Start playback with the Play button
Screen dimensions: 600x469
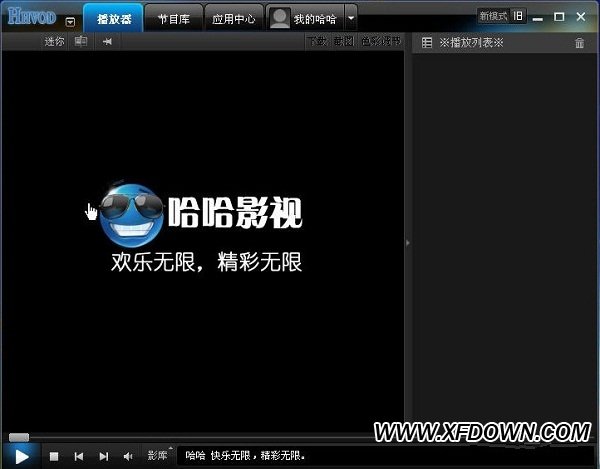coord(21,456)
